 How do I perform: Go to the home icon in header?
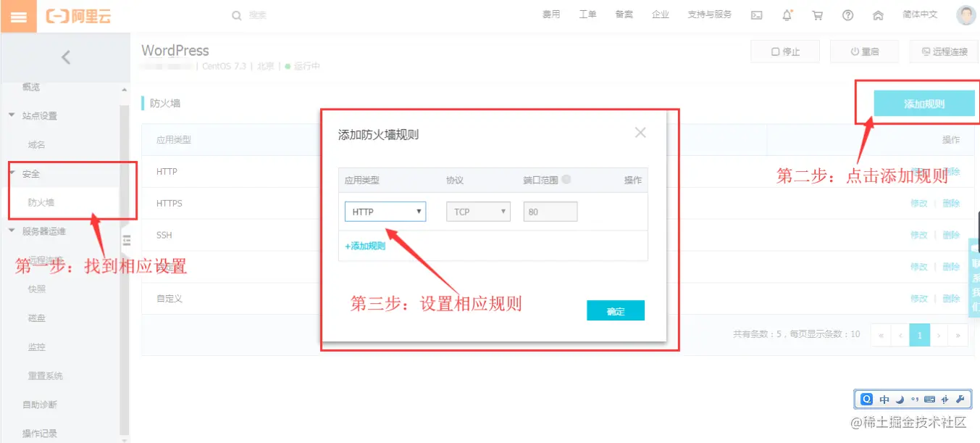(x=878, y=15)
